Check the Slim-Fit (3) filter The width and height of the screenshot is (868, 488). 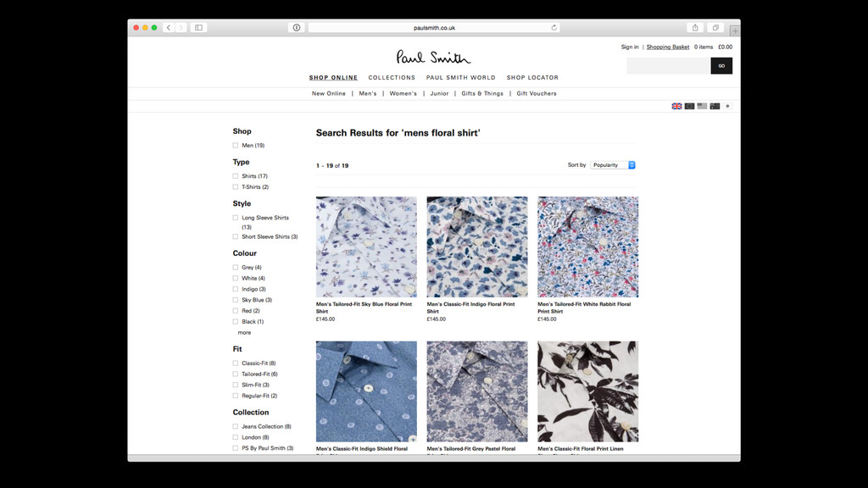click(236, 385)
